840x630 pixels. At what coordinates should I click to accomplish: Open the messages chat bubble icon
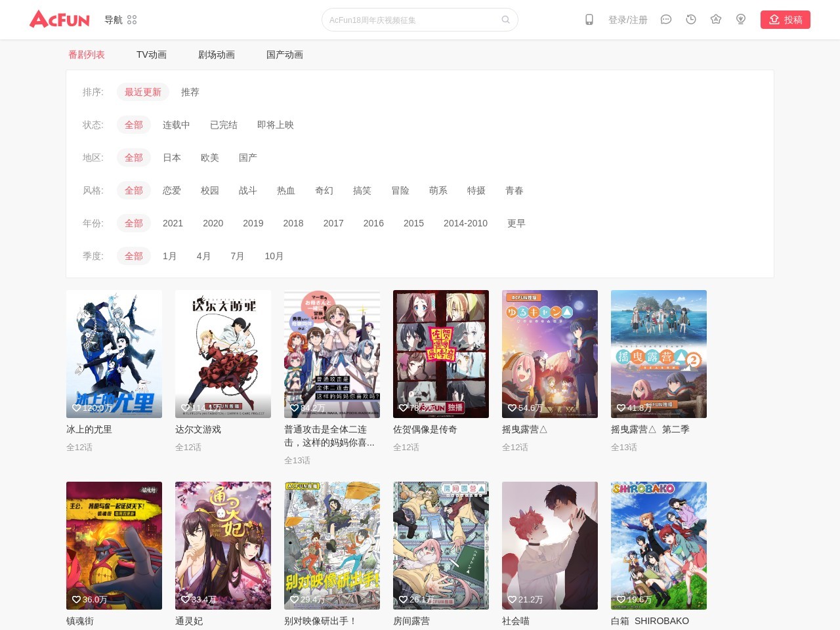pos(666,20)
